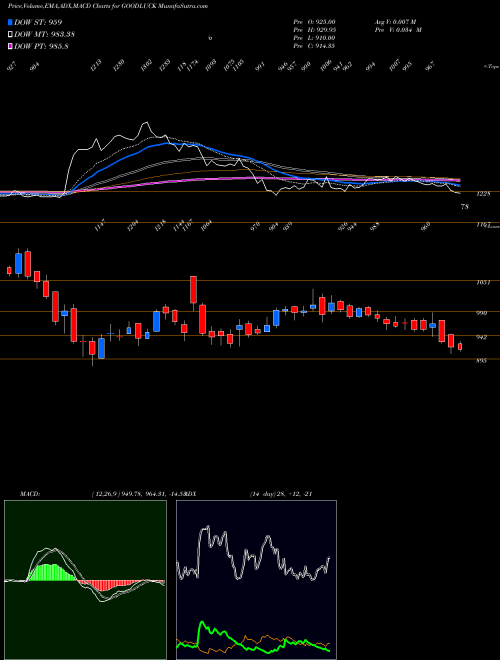This screenshot has height=660, width=500.
Task: Click the chart title mentioning GOODLUCK MunafaSutra.com
Action: click(108, 6)
